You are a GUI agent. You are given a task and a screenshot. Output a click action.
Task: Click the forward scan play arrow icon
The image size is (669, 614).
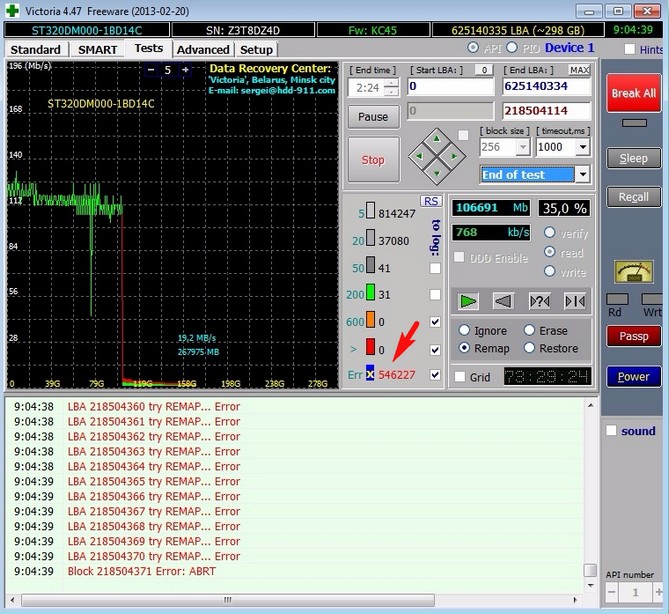coord(467,300)
